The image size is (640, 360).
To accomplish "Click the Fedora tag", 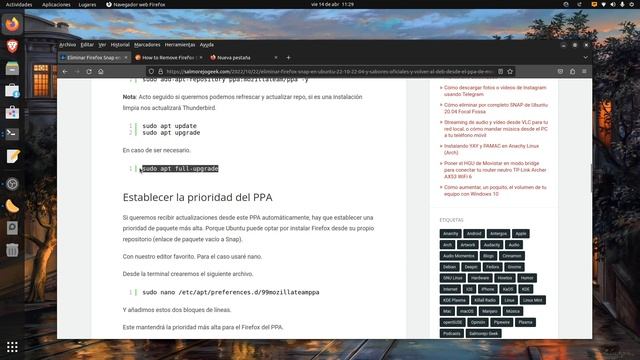I will [x=492, y=267].
